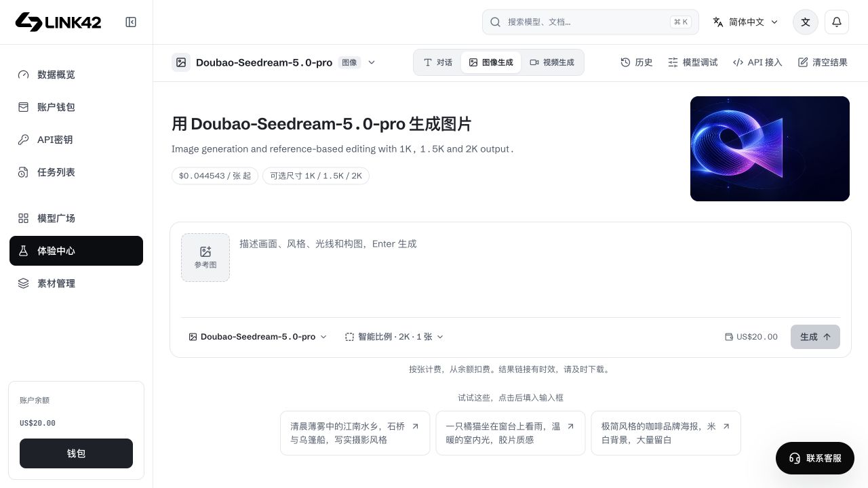Screen dimensions: 868x488
Task: Open 任务列表 in the sidebar
Action: coord(76,172)
